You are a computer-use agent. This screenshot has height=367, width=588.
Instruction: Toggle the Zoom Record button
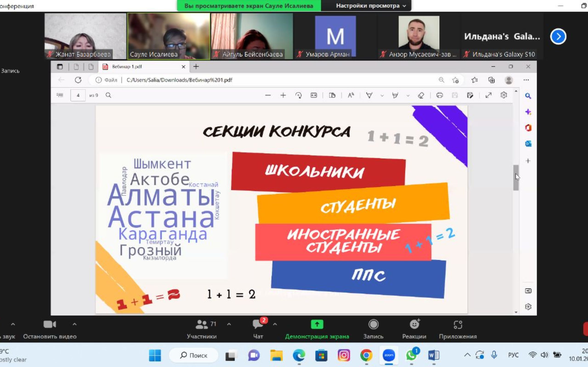click(x=373, y=325)
